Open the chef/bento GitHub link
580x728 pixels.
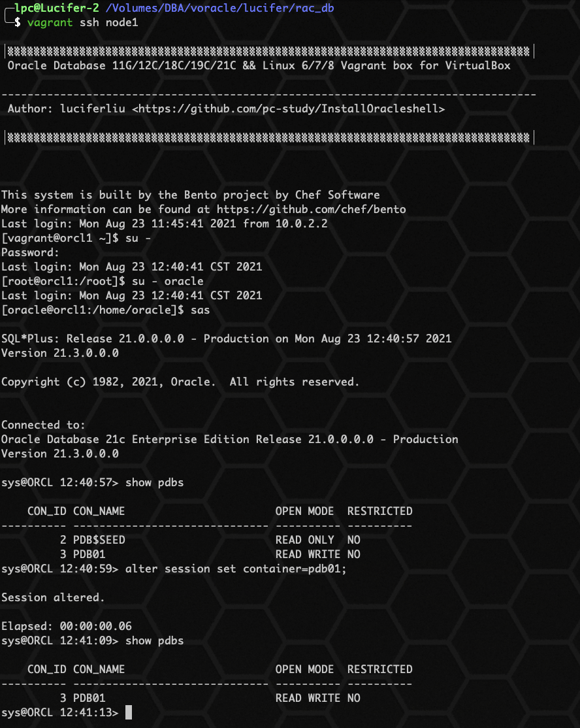click(x=312, y=209)
